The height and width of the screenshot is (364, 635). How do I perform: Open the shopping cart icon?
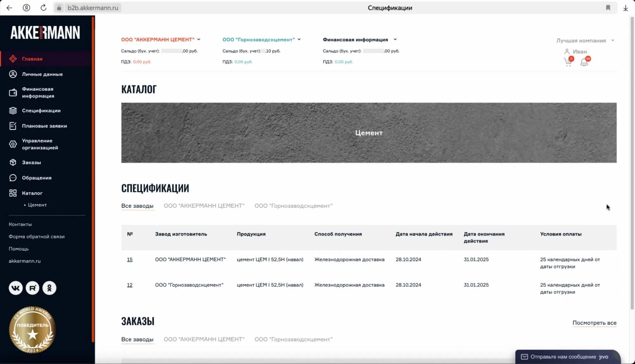(x=568, y=62)
